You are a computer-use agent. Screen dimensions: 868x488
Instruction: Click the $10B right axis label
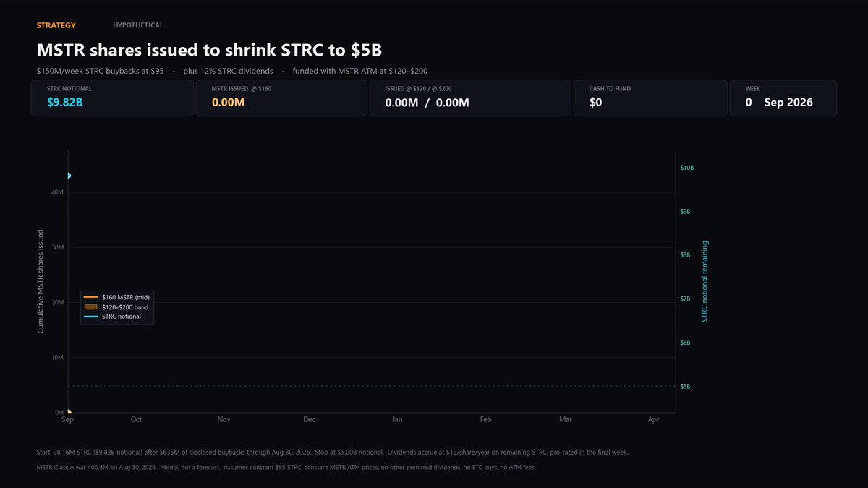coord(687,168)
